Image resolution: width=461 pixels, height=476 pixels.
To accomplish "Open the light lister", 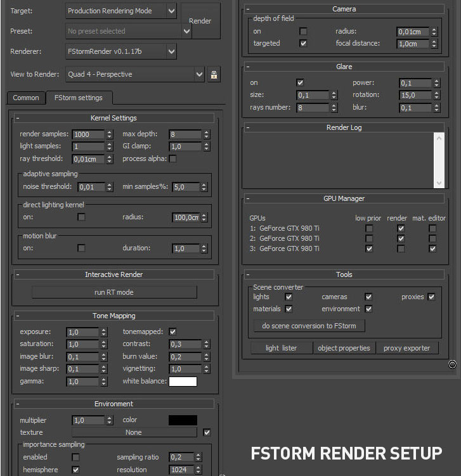I will (x=282, y=348).
